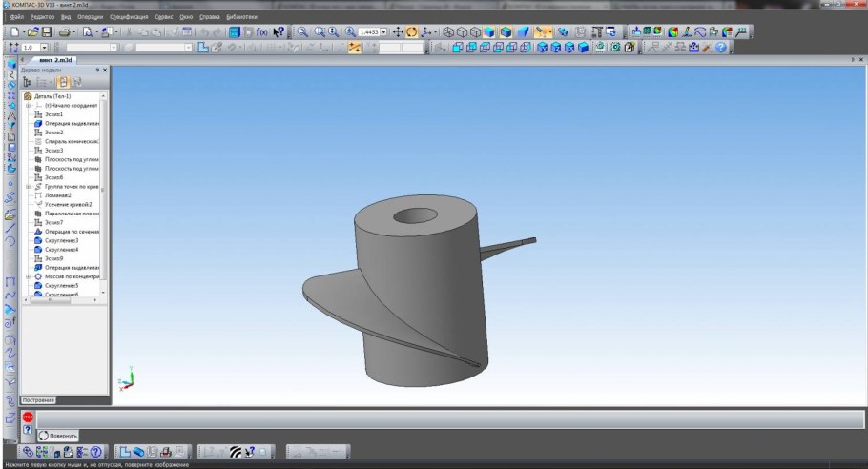
Task: Select Ломаная:2 in the model tree
Action: coord(57,195)
